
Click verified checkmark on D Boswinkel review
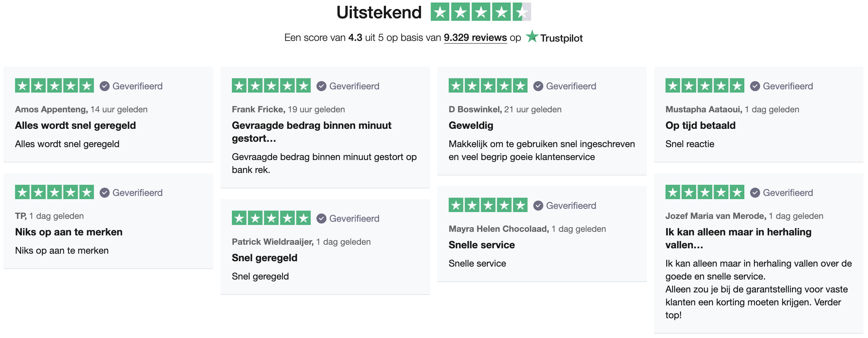(x=538, y=86)
